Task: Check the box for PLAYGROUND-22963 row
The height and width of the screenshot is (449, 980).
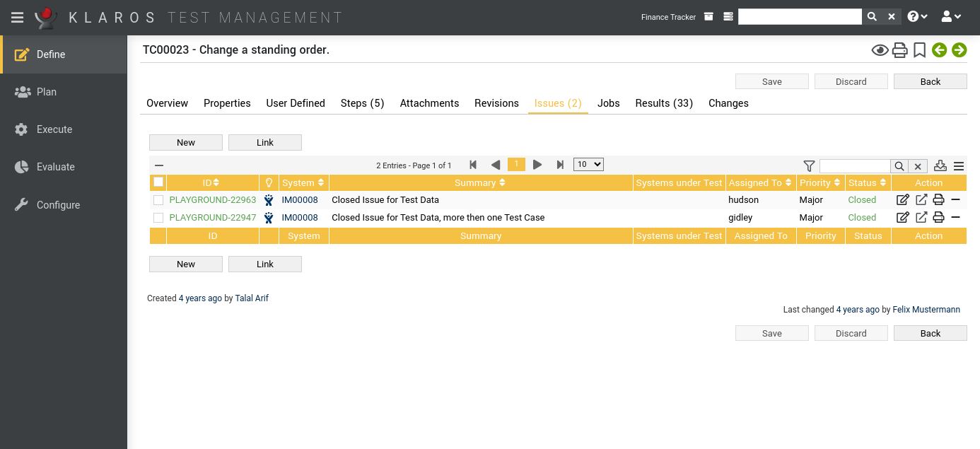Action: 158,200
